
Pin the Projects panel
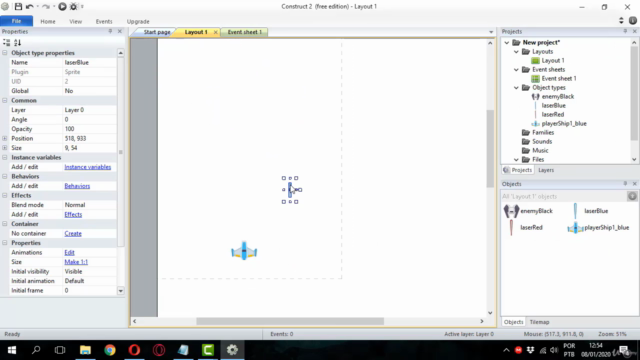[x=625, y=31]
